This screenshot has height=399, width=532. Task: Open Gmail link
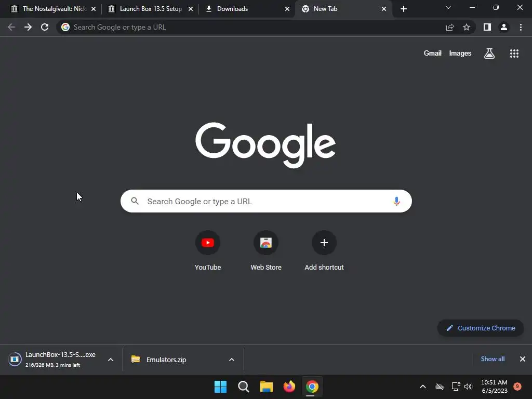point(433,54)
